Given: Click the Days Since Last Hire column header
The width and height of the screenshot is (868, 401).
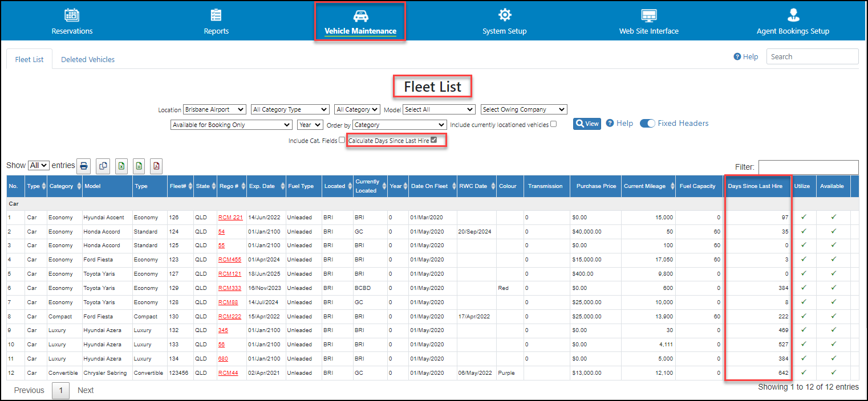Looking at the screenshot, I should tap(758, 186).
